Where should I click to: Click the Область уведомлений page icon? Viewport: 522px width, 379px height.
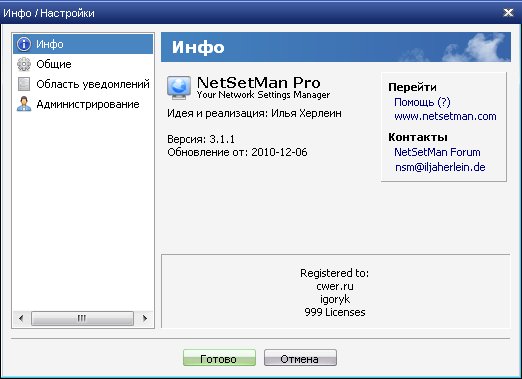[x=24, y=84]
